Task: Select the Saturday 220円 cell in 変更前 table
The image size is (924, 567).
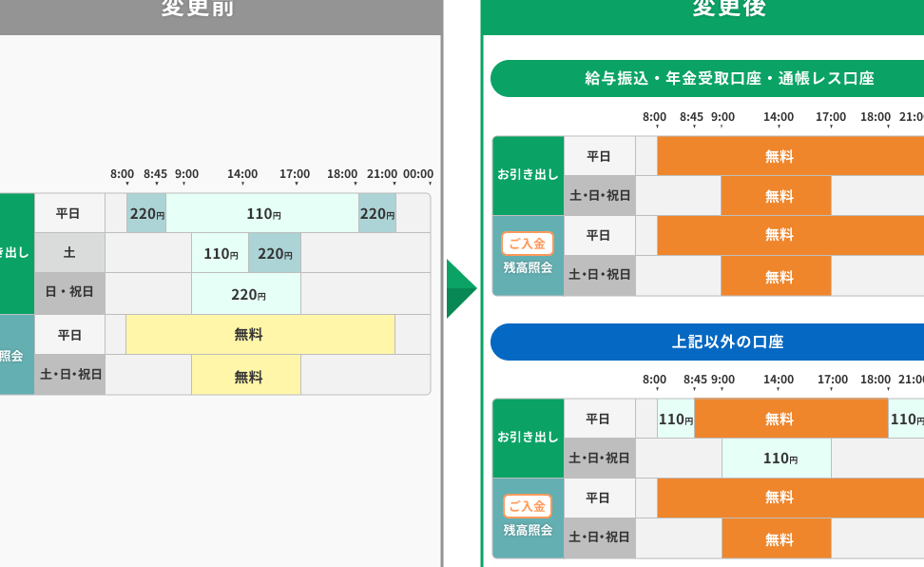Action: point(275,254)
